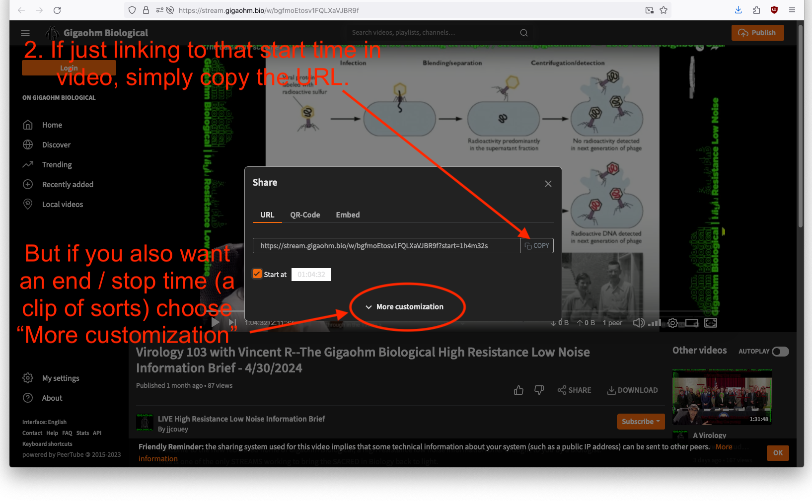
Task: Open the Subscribe dropdown
Action: (641, 422)
